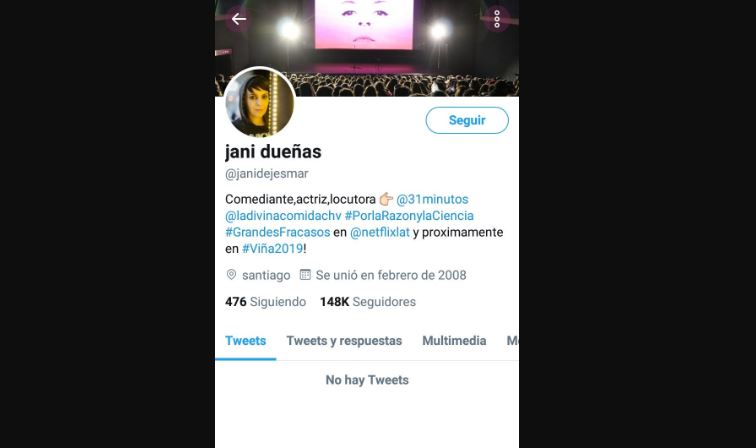This screenshot has width=756, height=448.
Task: Open the @ladivinacomidachv mention
Action: click(283, 216)
